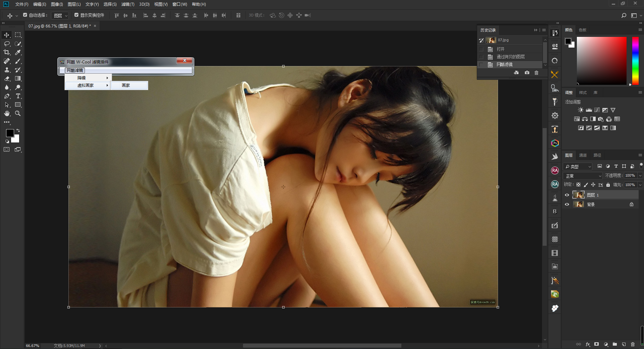Hide the 背景 layer
Screen dimensions: 644x349
pyautogui.click(x=567, y=204)
